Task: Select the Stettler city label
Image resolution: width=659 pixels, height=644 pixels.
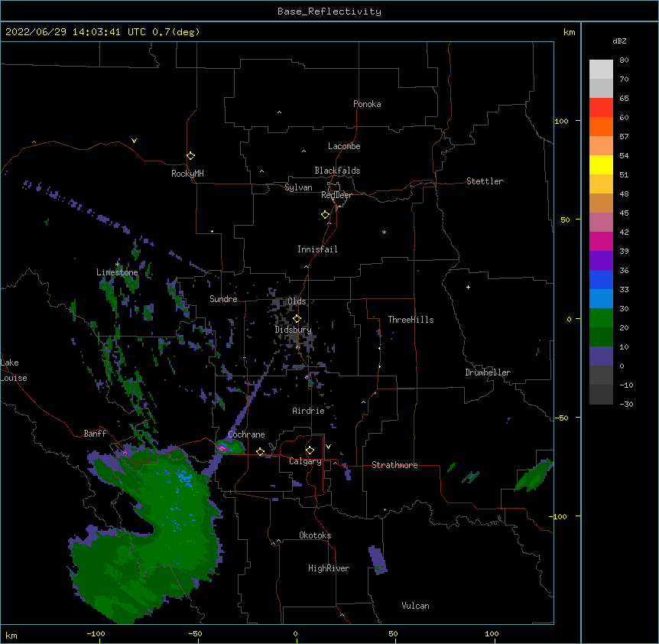Action: coord(485,181)
